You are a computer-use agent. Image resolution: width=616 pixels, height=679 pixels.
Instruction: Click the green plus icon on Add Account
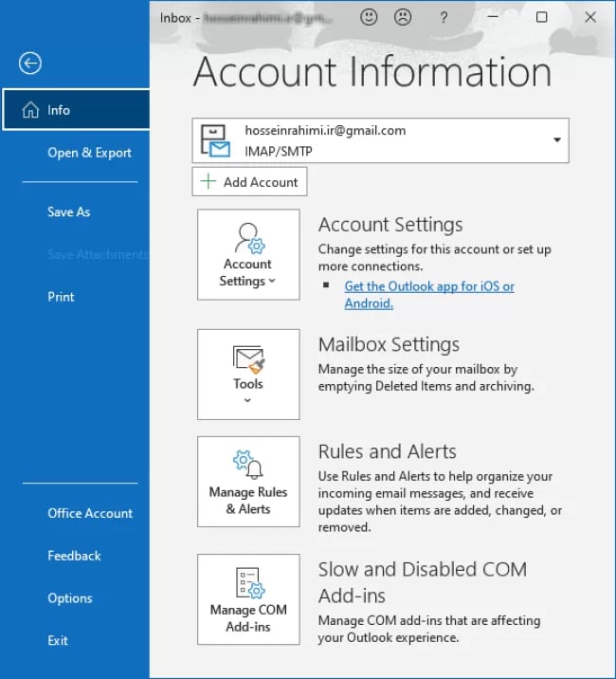point(208,181)
